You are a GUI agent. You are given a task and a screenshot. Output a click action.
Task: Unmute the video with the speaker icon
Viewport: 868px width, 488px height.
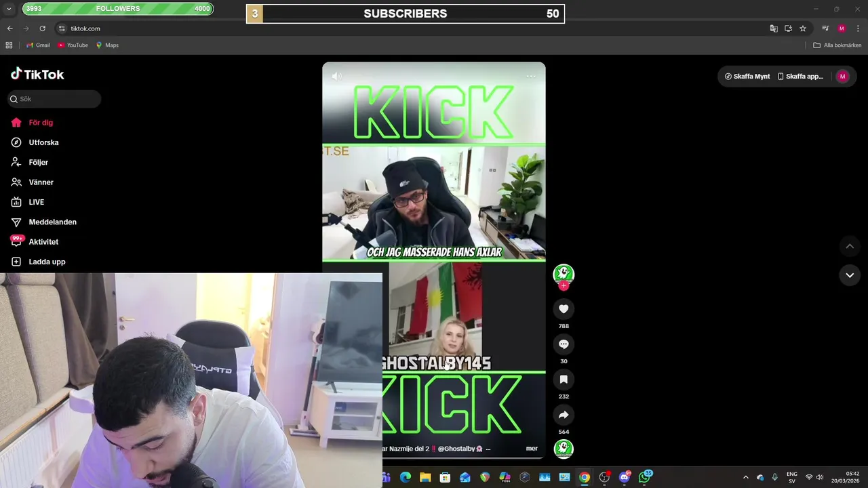337,76
